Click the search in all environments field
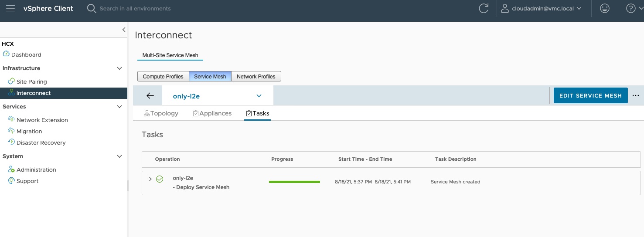 coord(135,8)
